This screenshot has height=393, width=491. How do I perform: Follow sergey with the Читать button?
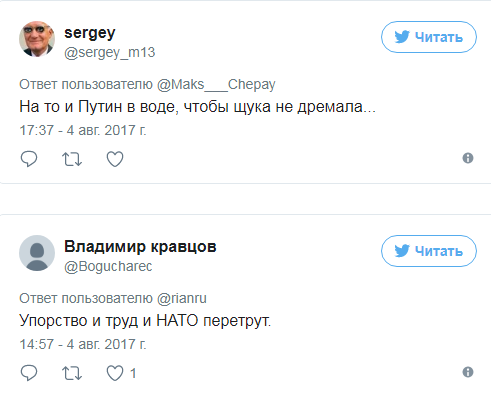(429, 37)
